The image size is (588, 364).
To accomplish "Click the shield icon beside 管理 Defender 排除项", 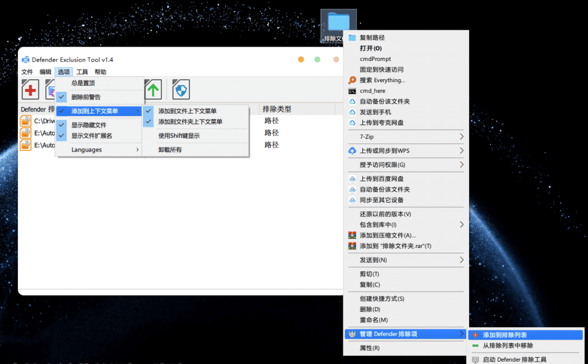I will coord(352,334).
